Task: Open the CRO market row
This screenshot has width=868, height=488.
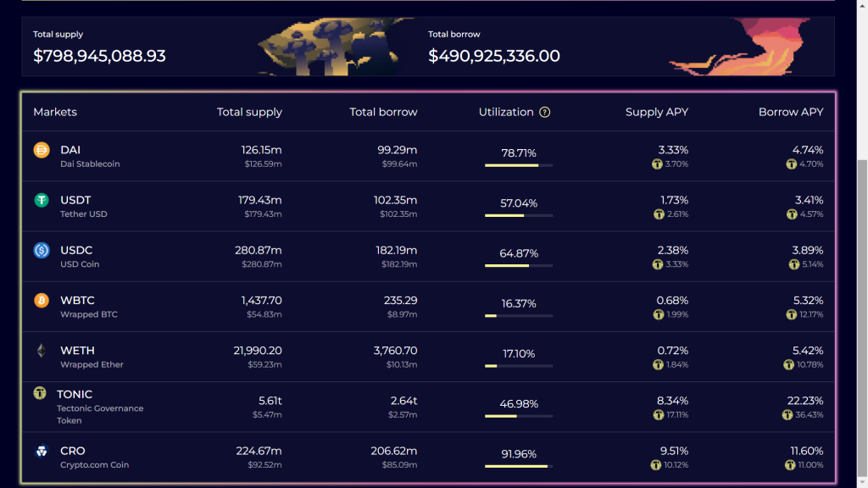Action: (x=428, y=457)
